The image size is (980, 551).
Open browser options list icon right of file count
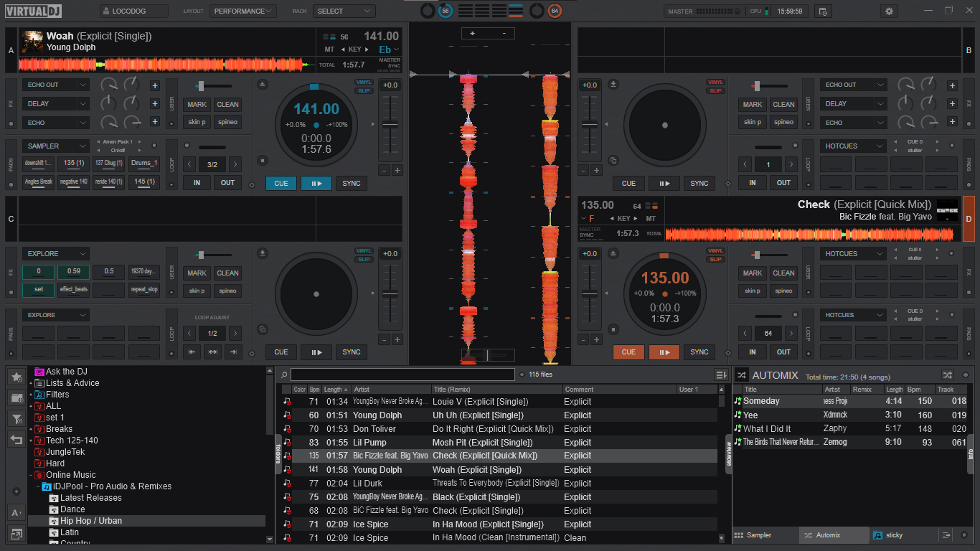[721, 375]
